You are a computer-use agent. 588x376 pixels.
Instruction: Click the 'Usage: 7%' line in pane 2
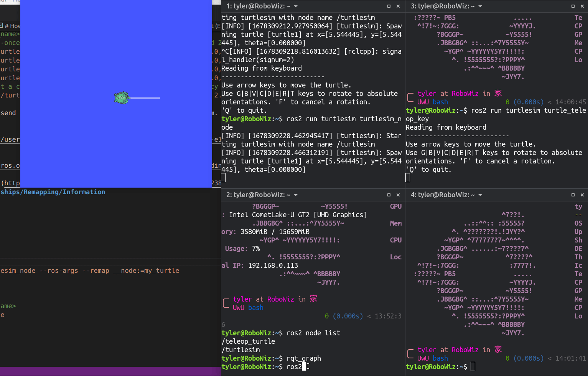point(242,249)
